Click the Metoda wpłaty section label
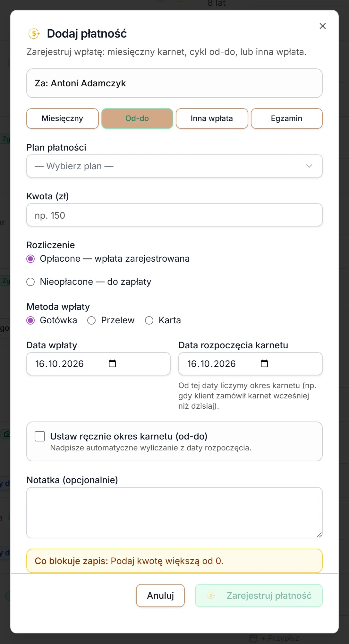Viewport: 349px width, 644px height. pos(58,307)
